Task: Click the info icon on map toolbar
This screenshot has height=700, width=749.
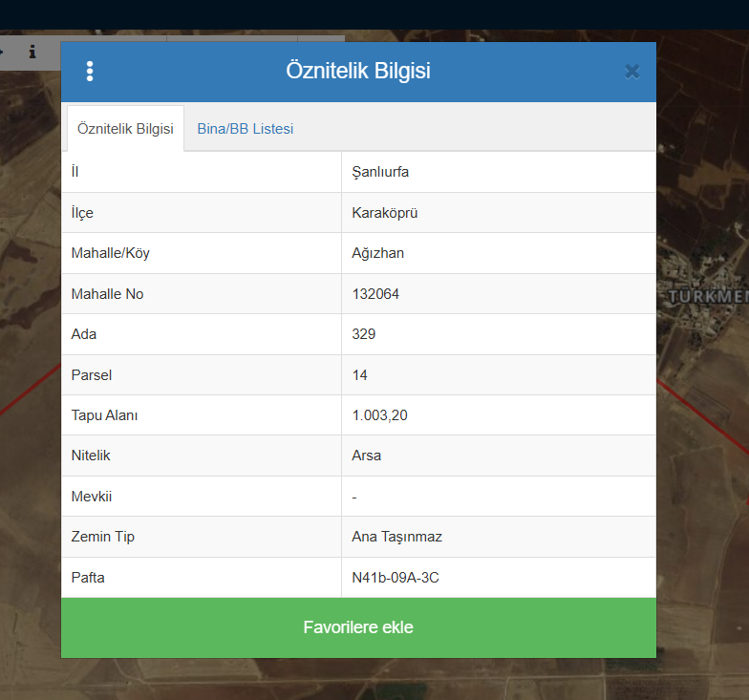Action: coord(32,52)
